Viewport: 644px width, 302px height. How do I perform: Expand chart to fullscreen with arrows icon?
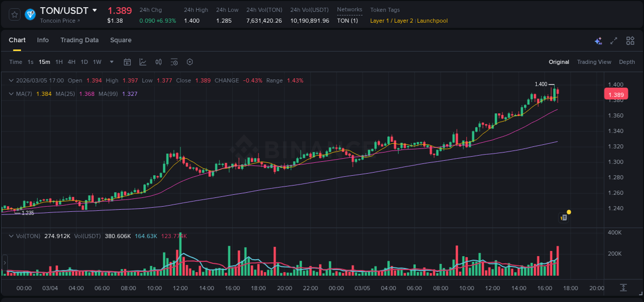click(x=614, y=40)
